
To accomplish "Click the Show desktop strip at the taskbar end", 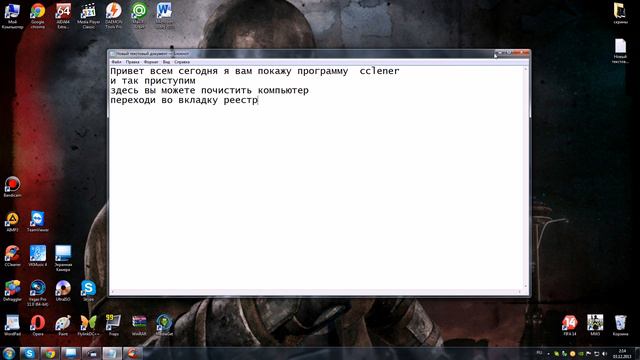I will point(637,353).
